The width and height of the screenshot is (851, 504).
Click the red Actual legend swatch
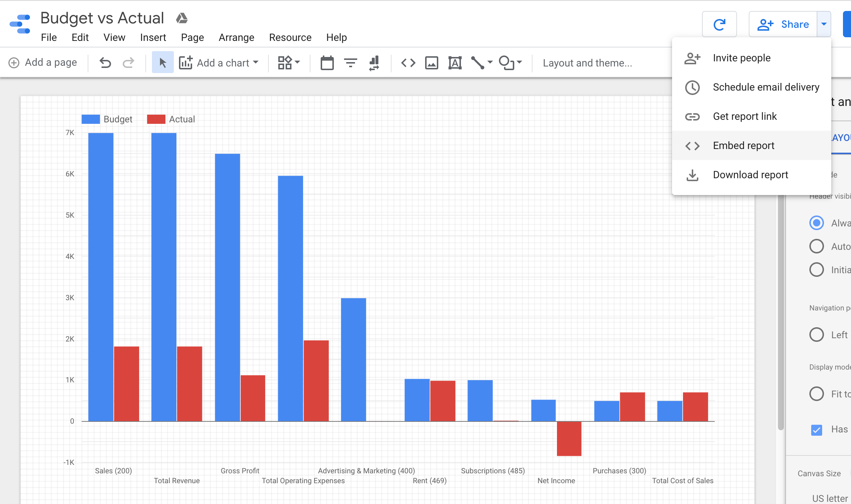coord(156,119)
